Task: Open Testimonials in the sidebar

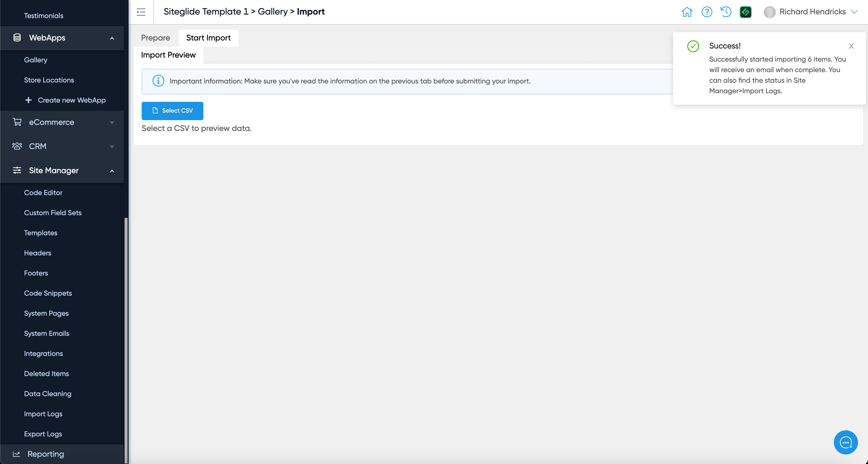Action: click(x=43, y=16)
